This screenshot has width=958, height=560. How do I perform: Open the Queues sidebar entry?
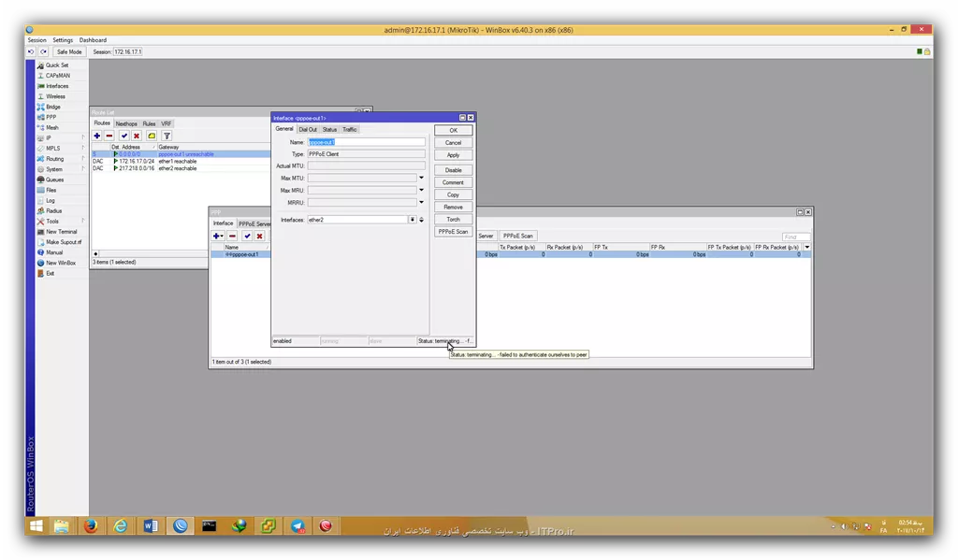[54, 179]
